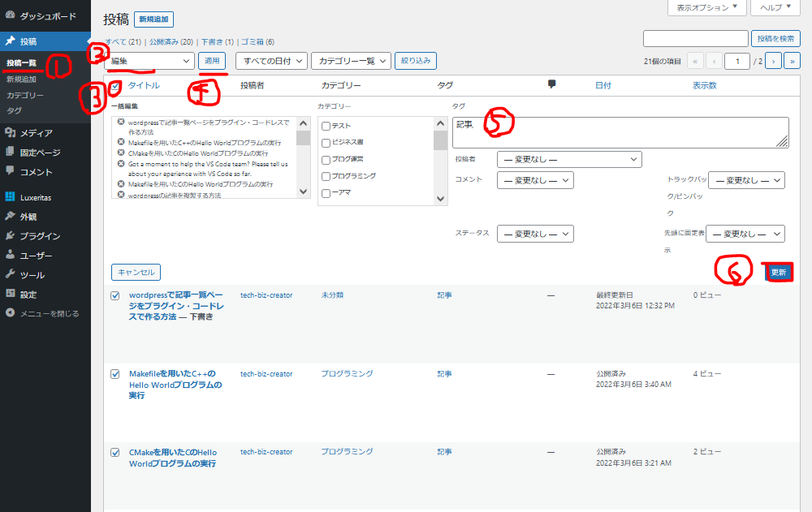Viewport: 812px width, 512px height.
Task: Click the Dashboard gauge icon in sidebar
Action: pyautogui.click(x=10, y=15)
